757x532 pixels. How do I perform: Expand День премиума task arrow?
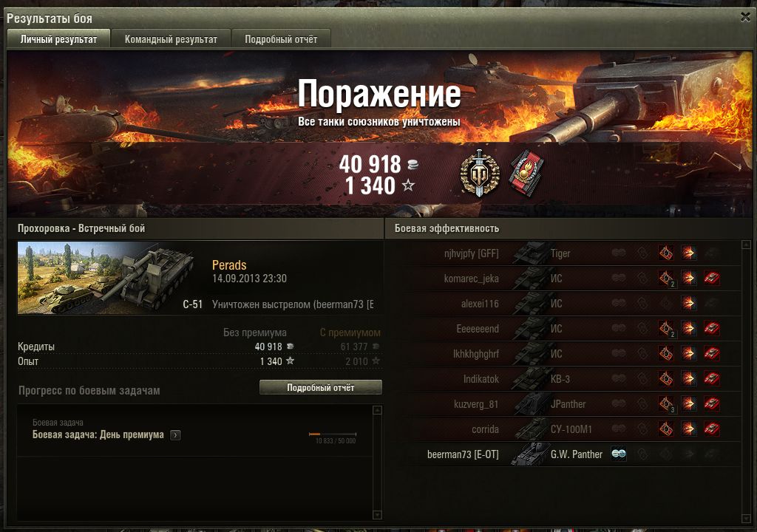click(176, 435)
